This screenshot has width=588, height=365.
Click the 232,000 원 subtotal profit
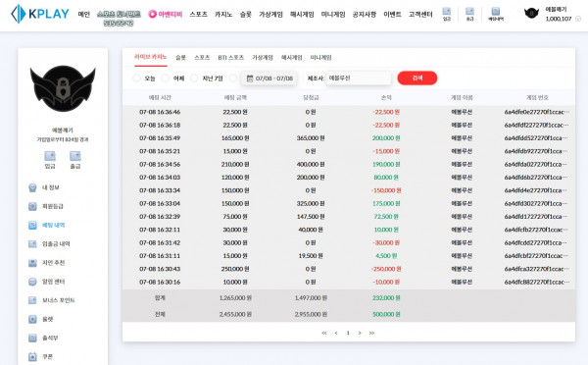click(x=386, y=297)
